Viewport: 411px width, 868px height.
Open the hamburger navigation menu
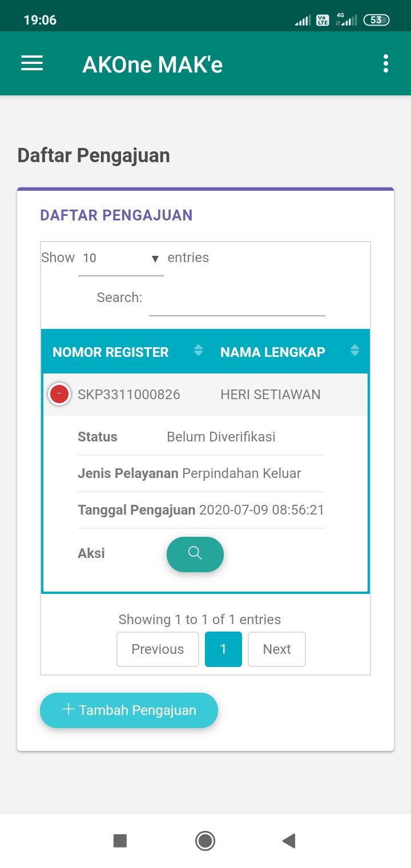(x=32, y=63)
